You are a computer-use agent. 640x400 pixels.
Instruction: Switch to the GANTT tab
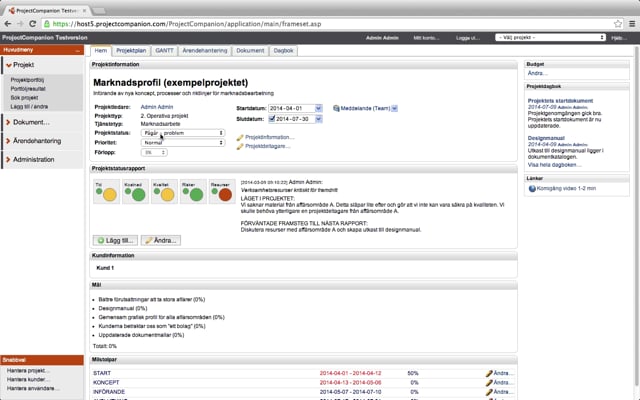click(164, 51)
